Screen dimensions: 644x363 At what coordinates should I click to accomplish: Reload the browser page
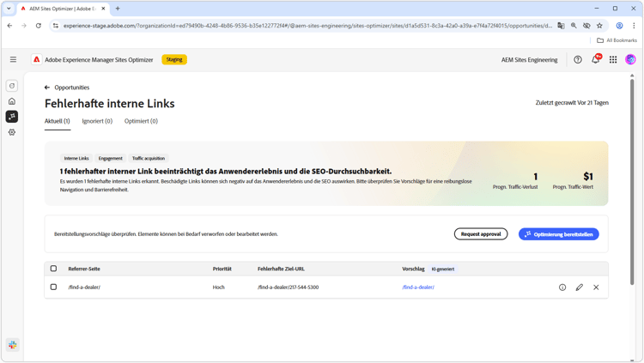(38, 26)
